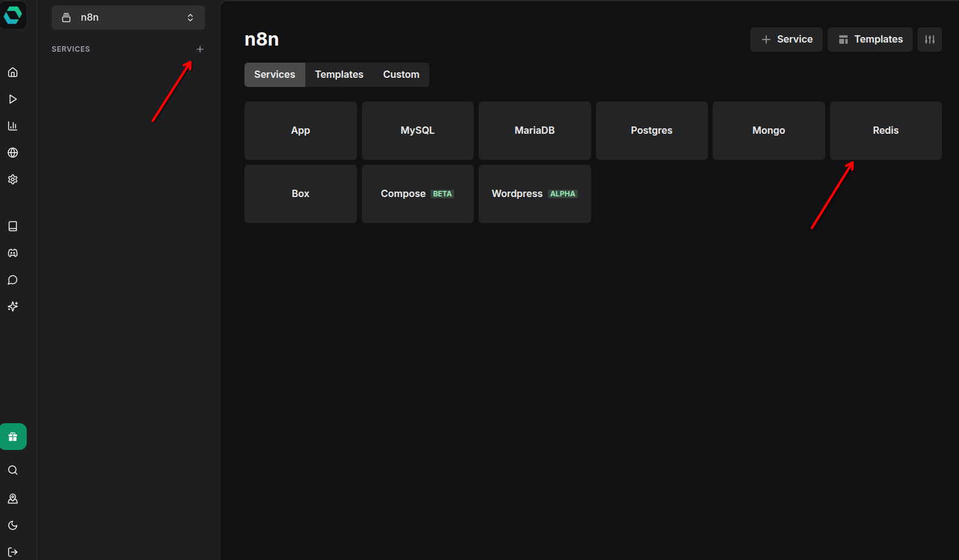Click the Discord community icon

[x=13, y=253]
